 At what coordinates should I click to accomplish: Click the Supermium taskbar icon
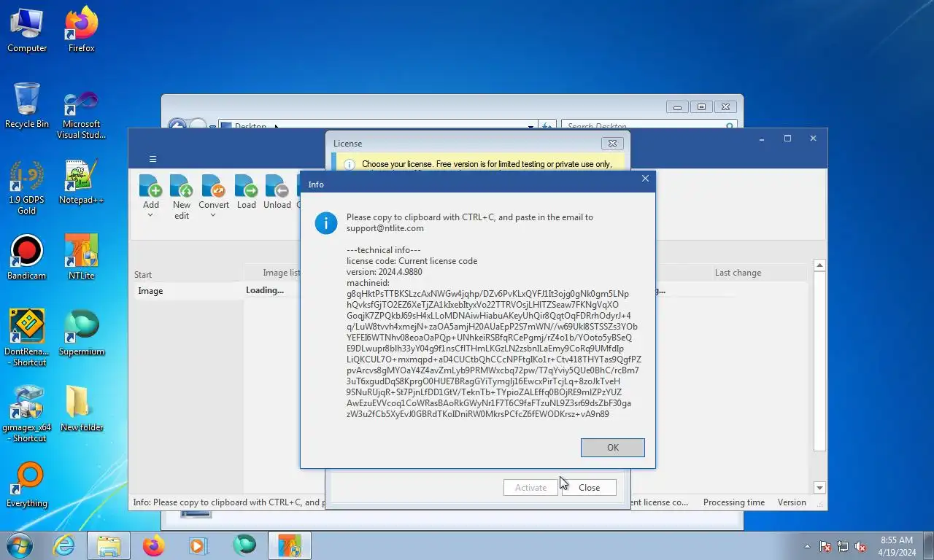coord(244,545)
